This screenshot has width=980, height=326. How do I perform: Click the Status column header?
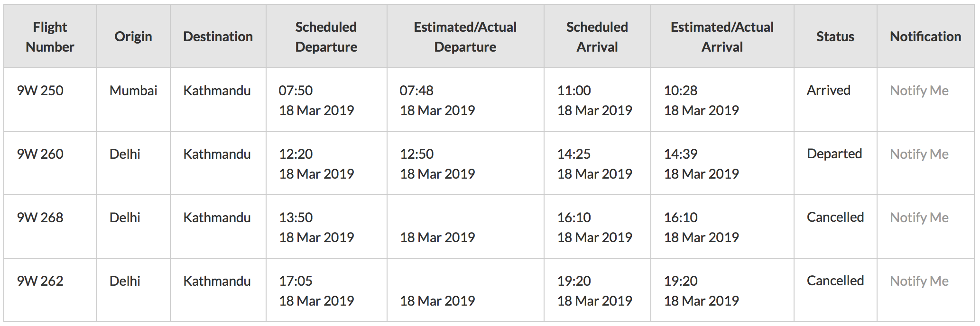(x=835, y=36)
